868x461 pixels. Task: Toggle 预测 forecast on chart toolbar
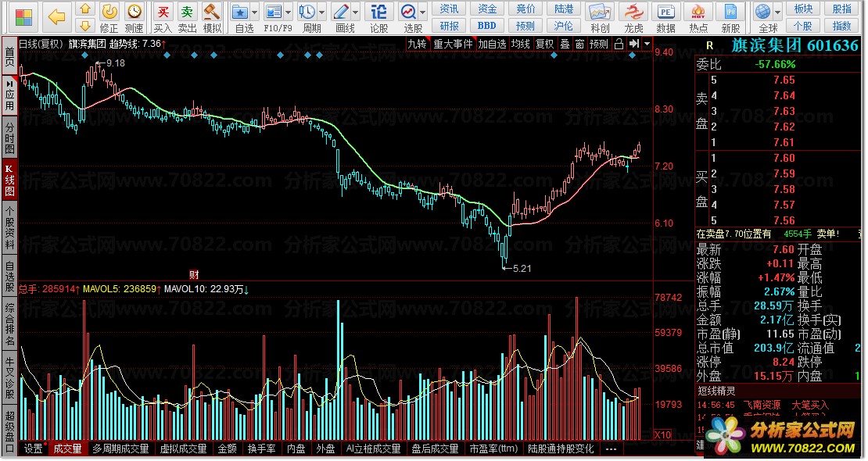click(x=599, y=44)
